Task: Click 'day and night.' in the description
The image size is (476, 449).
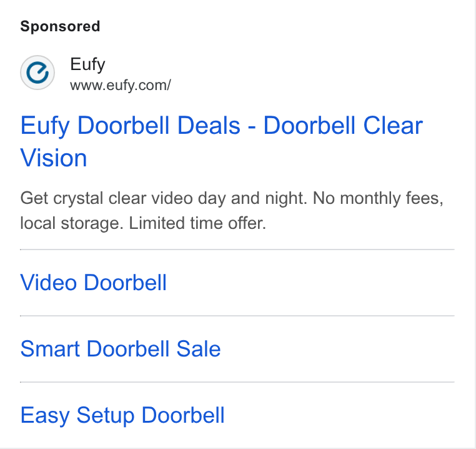Action: tap(252, 198)
